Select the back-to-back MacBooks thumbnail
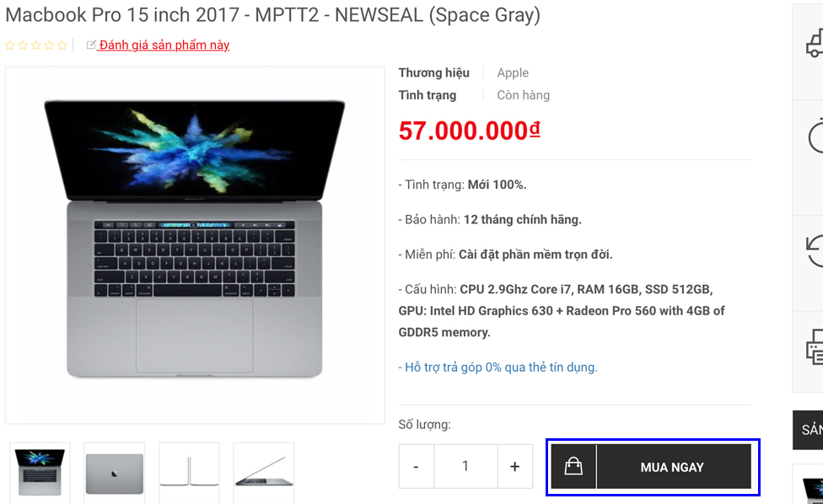823x504 pixels. 189,473
